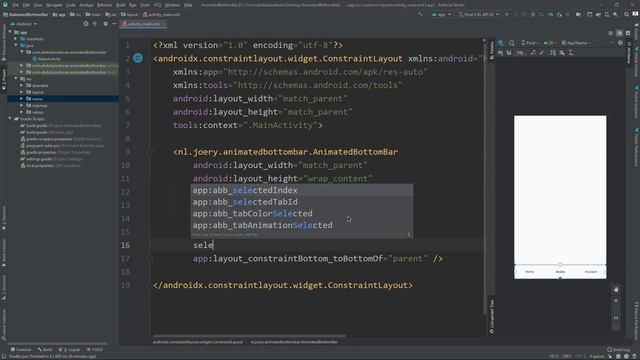Open the Logcat tool window tab
Screen dimensions: 640x360
(x=69, y=350)
